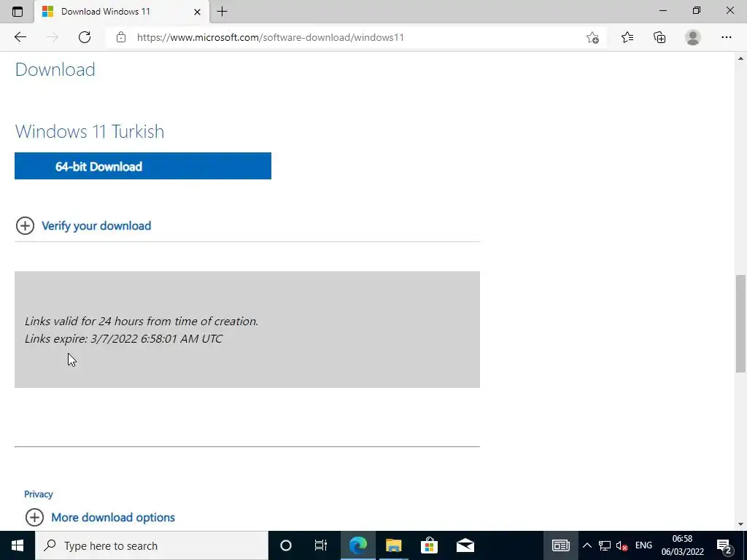This screenshot has height=560, width=747.
Task: View site information via lock icon
Action: tap(121, 37)
